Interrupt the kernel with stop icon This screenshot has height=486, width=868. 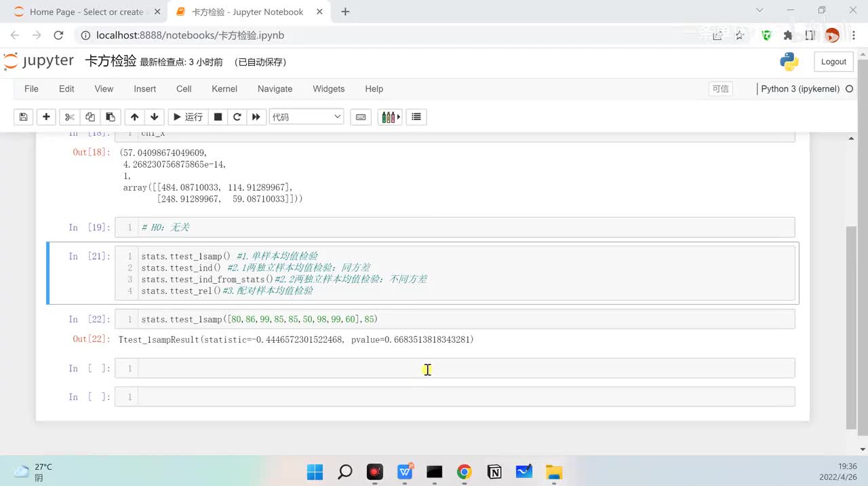[218, 117]
